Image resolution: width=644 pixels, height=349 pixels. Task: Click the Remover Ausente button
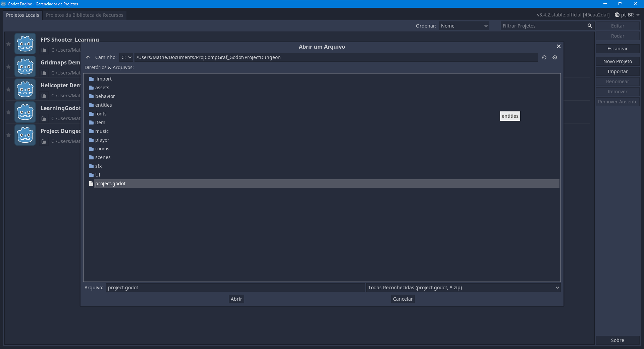tap(618, 102)
